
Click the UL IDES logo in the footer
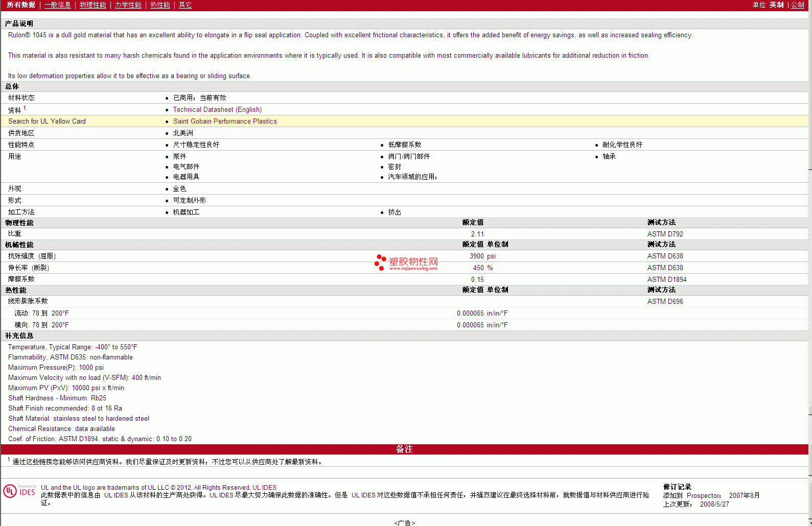pyautogui.click(x=19, y=491)
